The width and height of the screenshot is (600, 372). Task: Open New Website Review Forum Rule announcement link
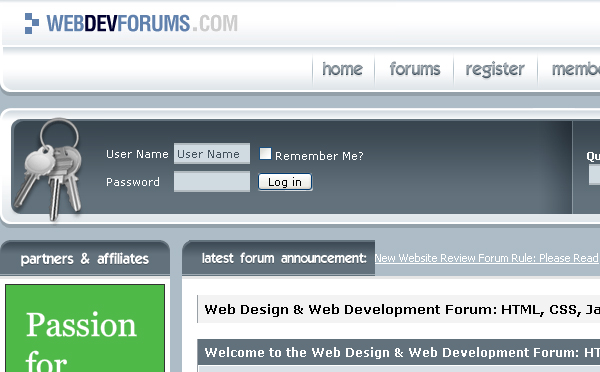click(486, 258)
